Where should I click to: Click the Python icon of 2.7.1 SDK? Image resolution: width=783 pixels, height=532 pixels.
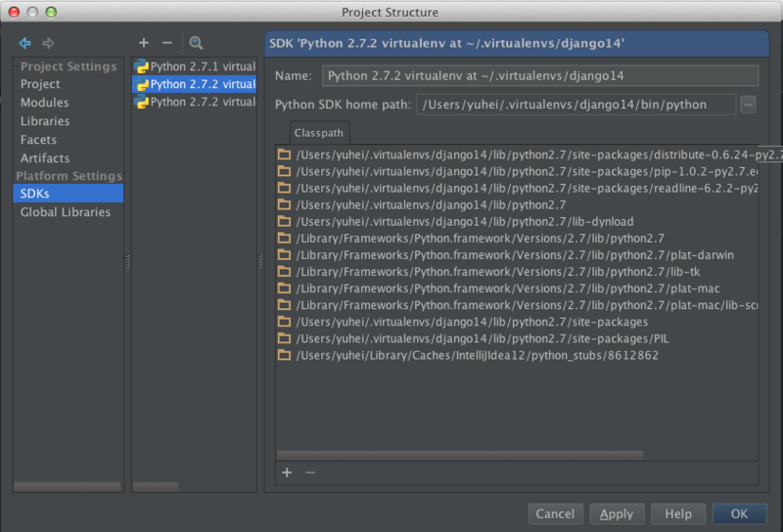coord(142,66)
